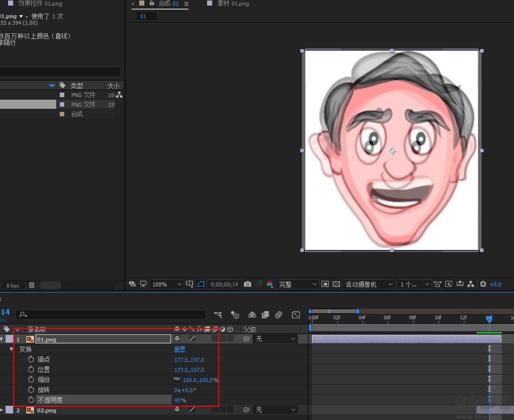Click 重置 to reset the transform
Image resolution: width=514 pixels, height=420 pixels.
click(x=180, y=349)
